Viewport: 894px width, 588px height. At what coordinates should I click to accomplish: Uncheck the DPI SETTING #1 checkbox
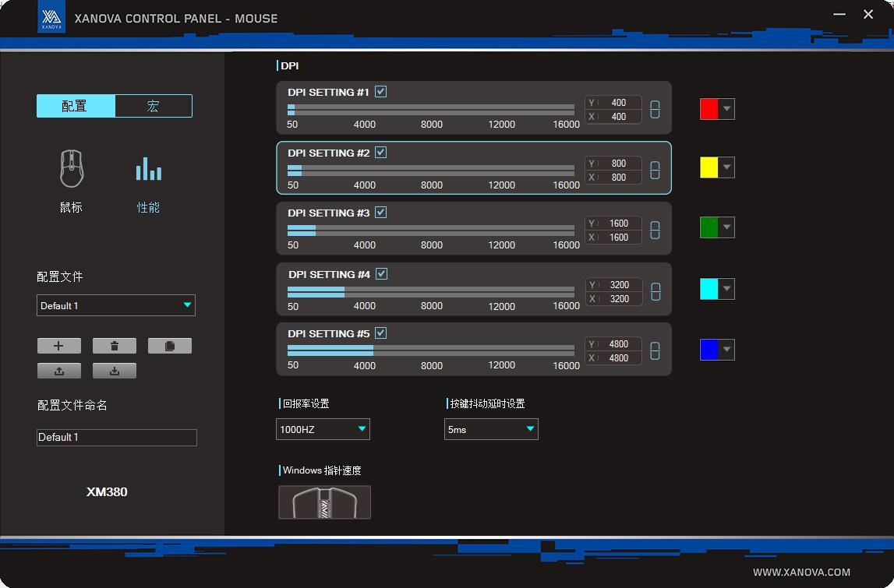tap(380, 92)
